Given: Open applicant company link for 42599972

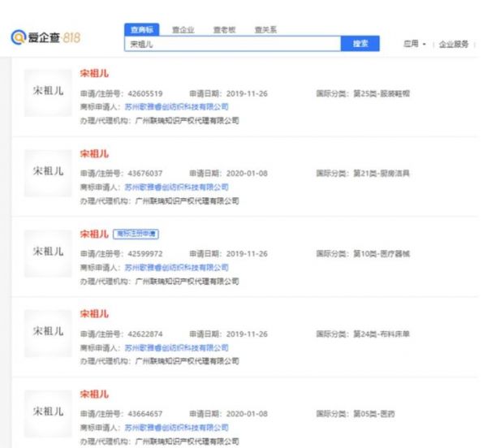Looking at the screenshot, I should click(x=176, y=268).
